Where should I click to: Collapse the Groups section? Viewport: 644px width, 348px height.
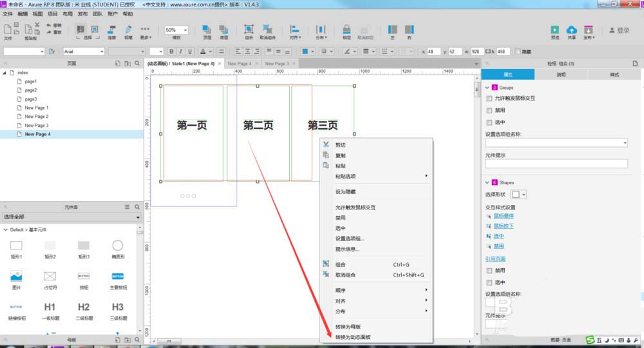click(x=487, y=88)
